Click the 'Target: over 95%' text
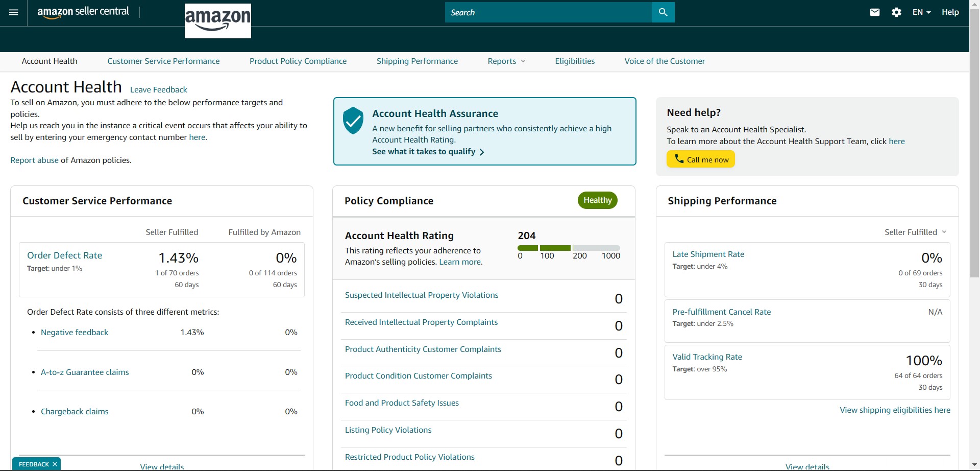980x471 pixels. click(699, 369)
